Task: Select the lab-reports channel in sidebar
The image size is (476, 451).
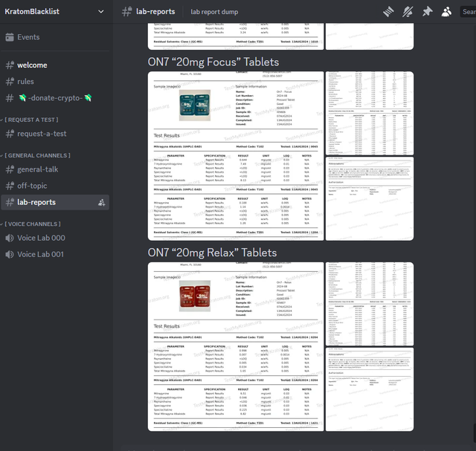Action: [x=55, y=202]
